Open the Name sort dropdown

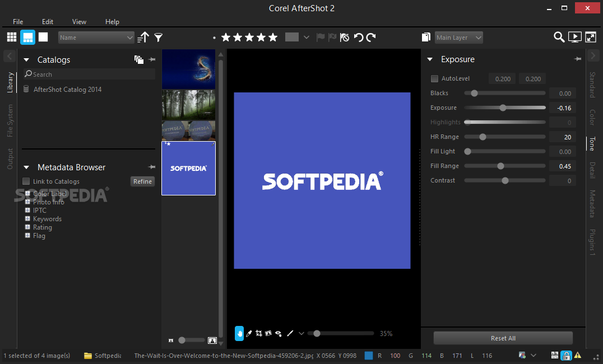point(96,38)
